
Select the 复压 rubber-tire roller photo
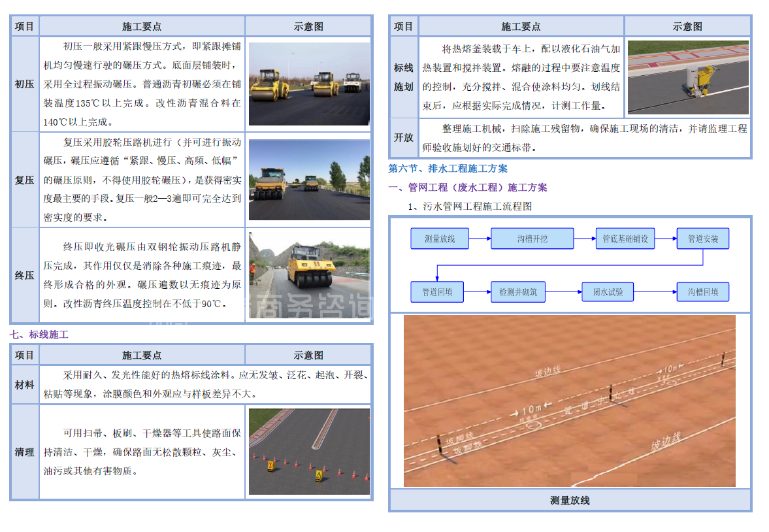[x=309, y=180]
